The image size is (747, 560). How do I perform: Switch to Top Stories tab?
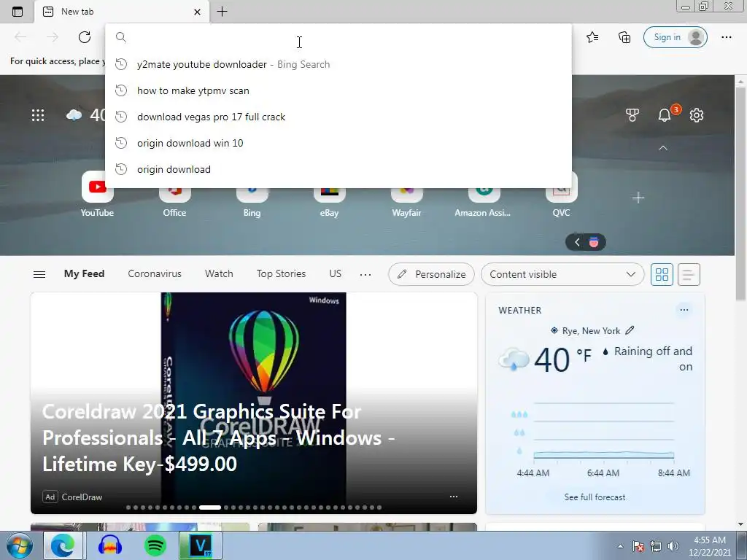coord(281,274)
